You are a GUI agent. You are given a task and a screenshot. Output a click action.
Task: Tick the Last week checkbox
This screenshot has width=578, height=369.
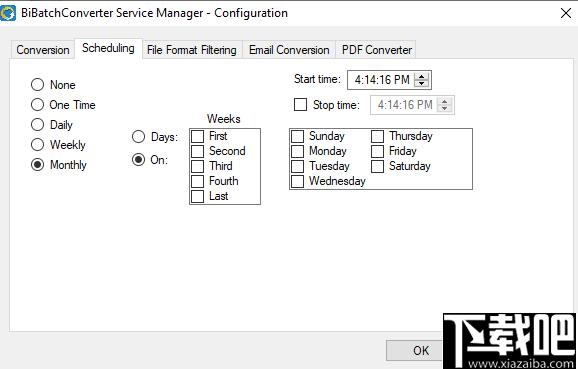[198, 196]
